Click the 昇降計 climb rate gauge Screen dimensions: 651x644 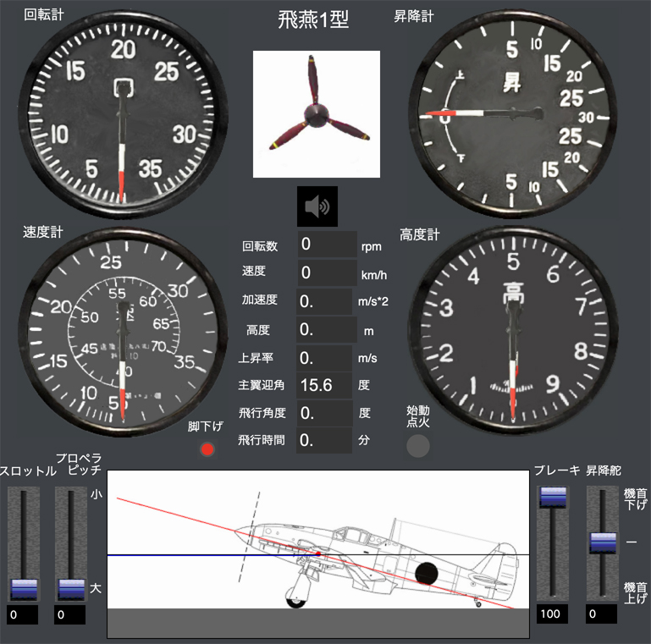(x=511, y=113)
